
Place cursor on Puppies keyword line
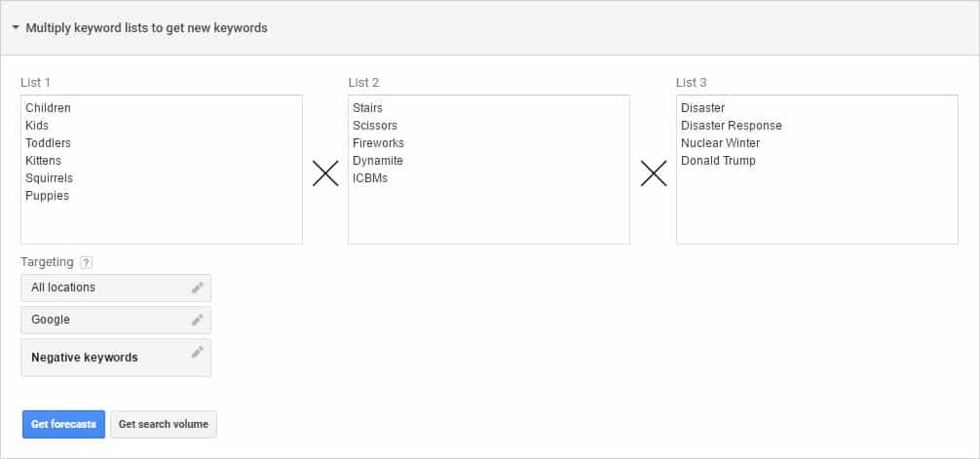48,196
